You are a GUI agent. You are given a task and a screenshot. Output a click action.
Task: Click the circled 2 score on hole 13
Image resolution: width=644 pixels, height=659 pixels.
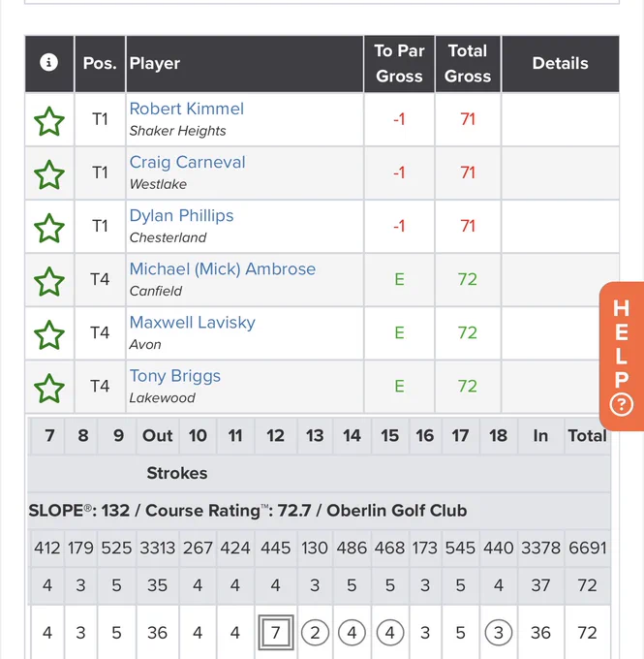315,632
